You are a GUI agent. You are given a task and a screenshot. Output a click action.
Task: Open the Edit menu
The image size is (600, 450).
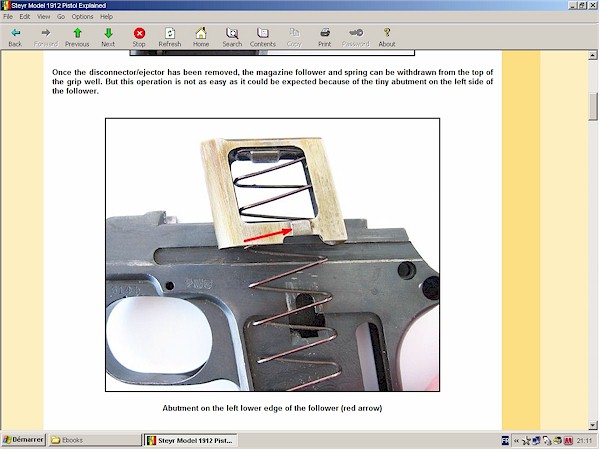(x=25, y=16)
